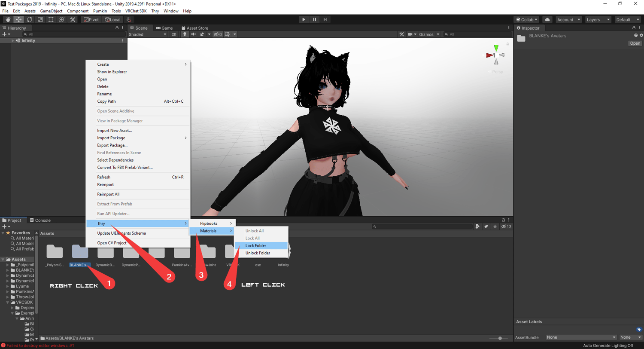Select the Rect transform tool
This screenshot has height=349, width=644.
[51, 19]
